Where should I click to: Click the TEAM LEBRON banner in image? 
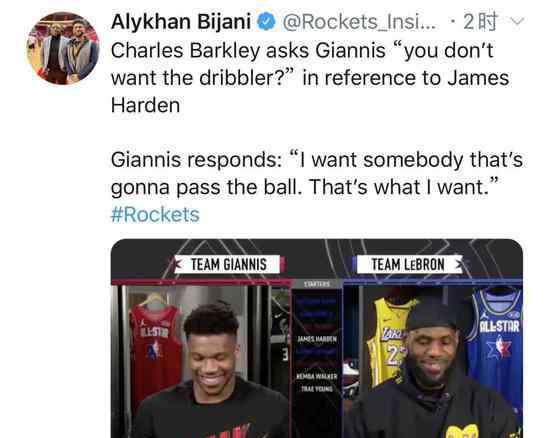point(408,264)
